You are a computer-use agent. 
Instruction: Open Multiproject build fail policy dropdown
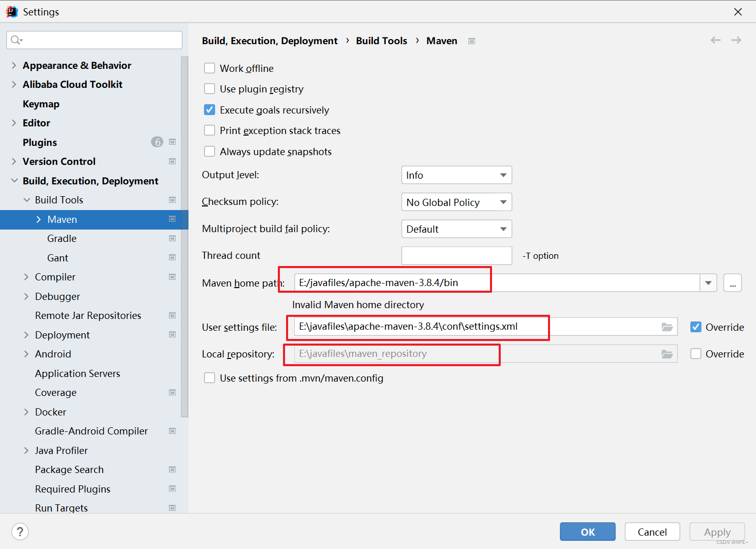457,229
